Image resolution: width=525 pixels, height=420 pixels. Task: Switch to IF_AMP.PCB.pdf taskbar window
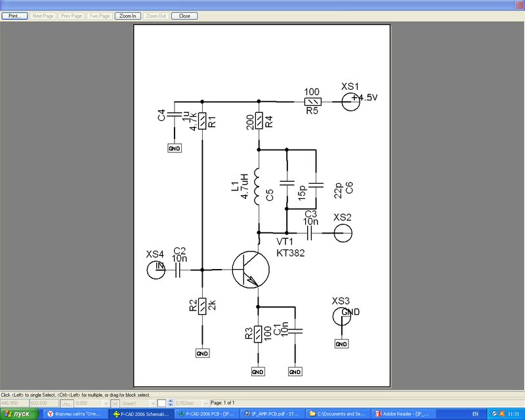pyautogui.click(x=272, y=414)
